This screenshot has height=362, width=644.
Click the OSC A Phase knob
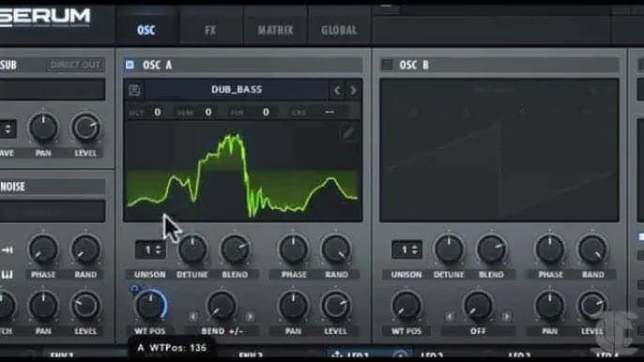(293, 249)
